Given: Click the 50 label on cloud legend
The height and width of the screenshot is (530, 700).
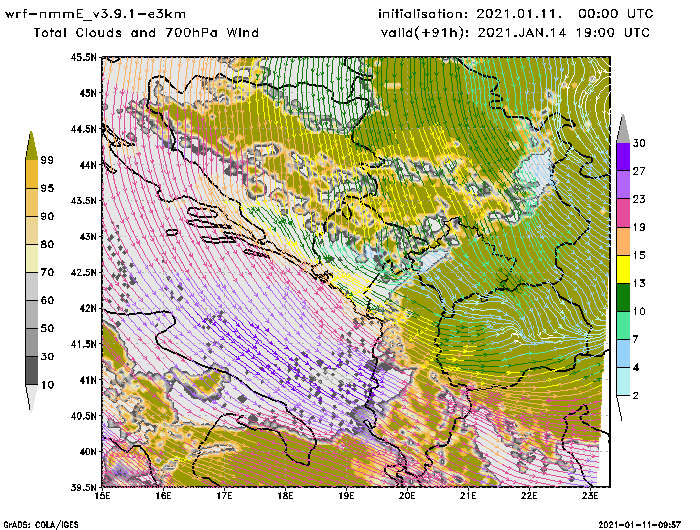Looking at the screenshot, I should [47, 329].
